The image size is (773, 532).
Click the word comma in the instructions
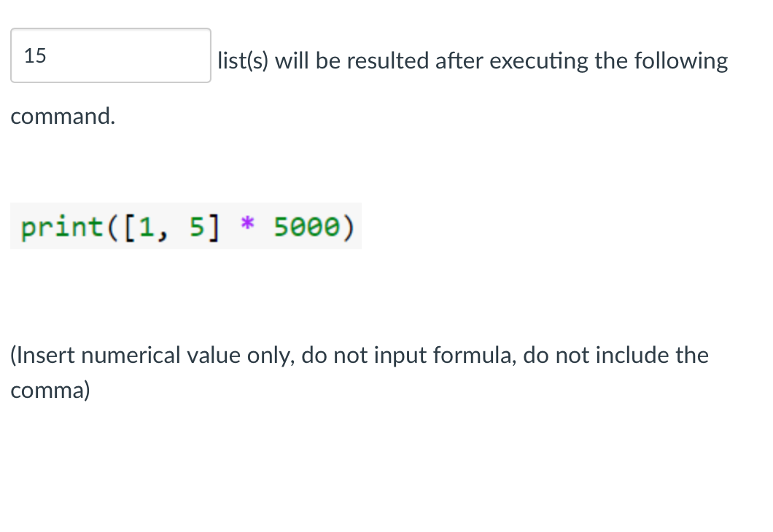pyautogui.click(x=44, y=391)
